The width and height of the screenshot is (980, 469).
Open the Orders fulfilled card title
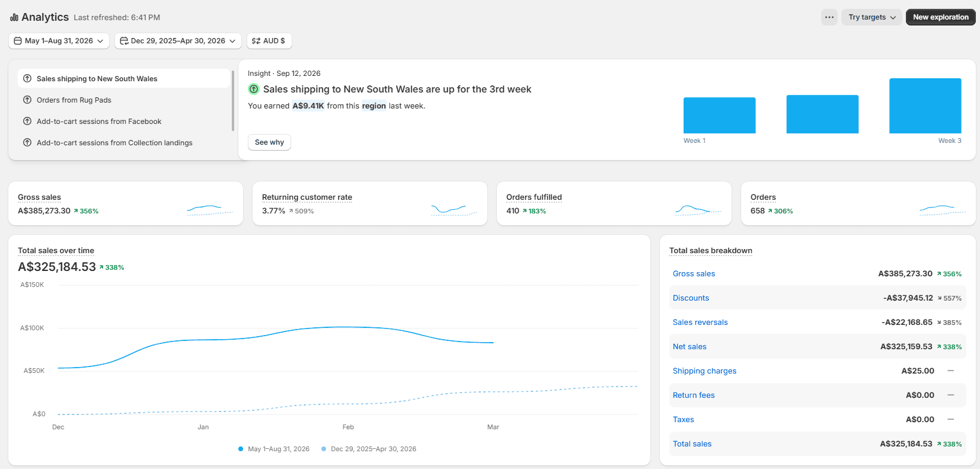[x=534, y=197]
